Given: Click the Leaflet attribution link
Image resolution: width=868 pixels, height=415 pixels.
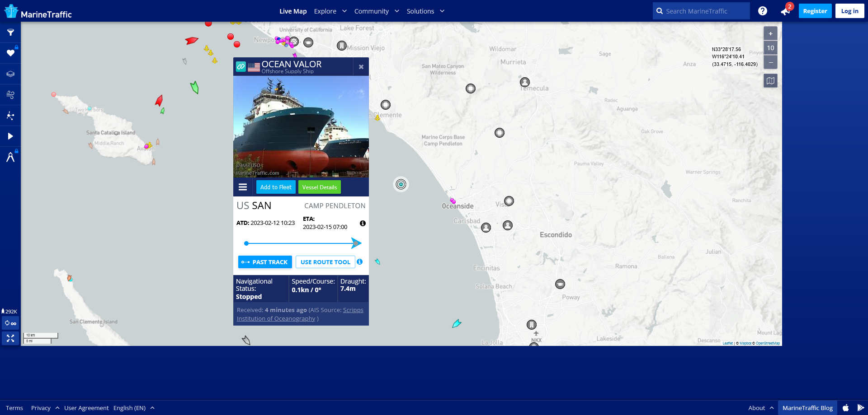Looking at the screenshot, I should pyautogui.click(x=727, y=343).
